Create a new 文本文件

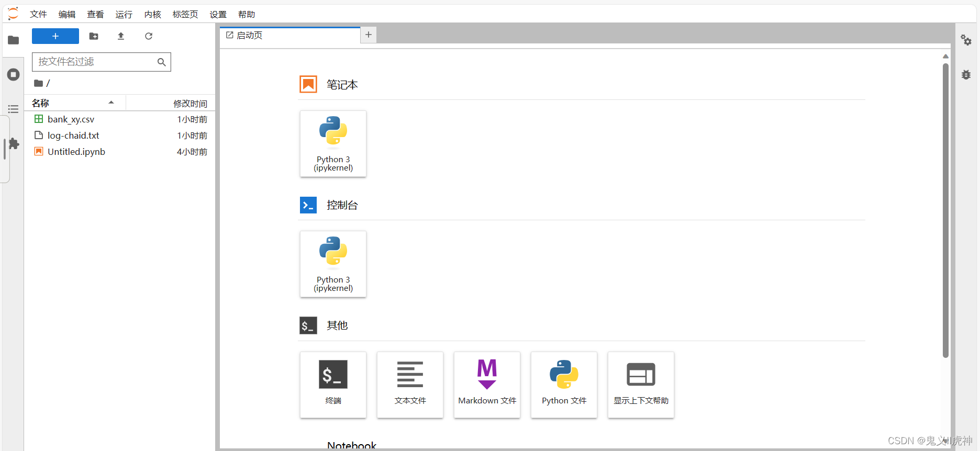(410, 385)
